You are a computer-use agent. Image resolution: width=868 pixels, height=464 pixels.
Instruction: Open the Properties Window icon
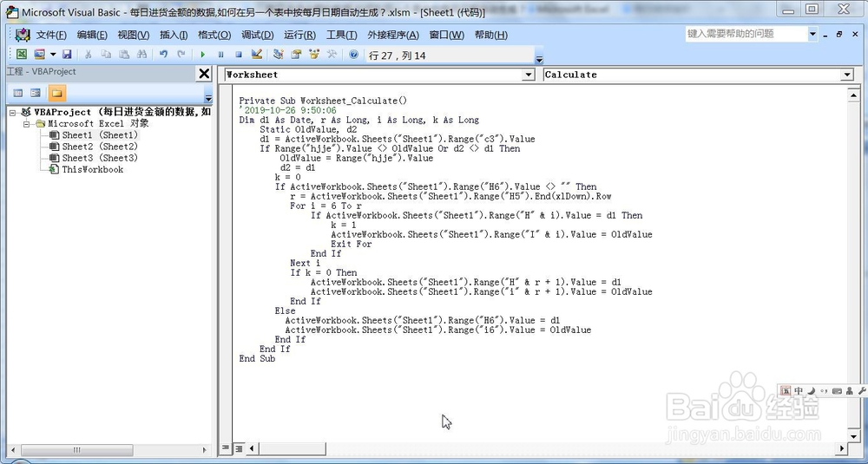[x=296, y=54]
